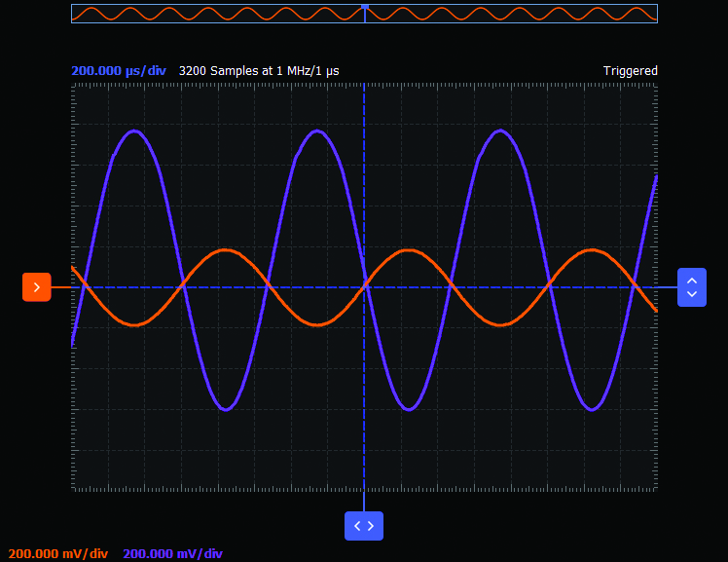Click the first trough of the blue waveform

226,409
